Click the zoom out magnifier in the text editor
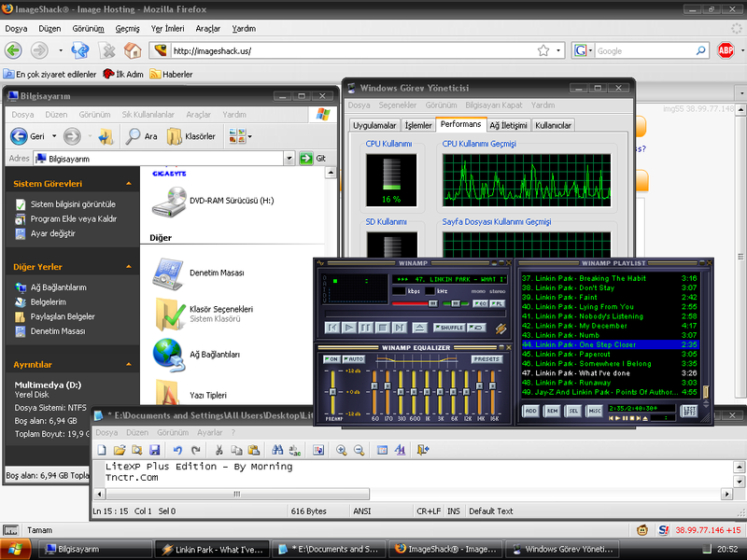The image size is (747, 560). click(x=359, y=450)
